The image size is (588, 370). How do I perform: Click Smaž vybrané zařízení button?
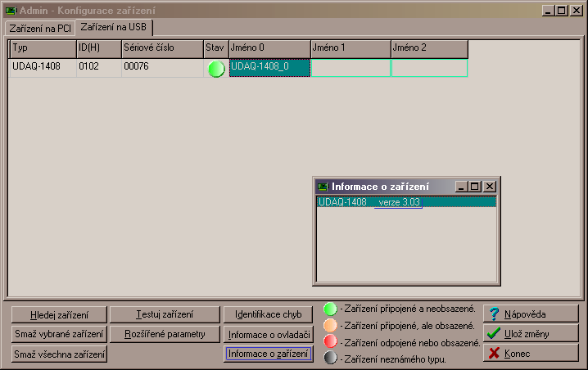coord(59,334)
